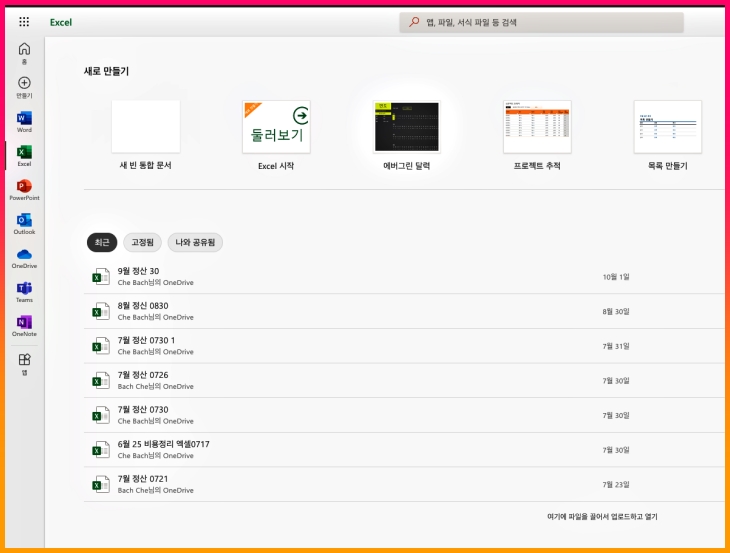Open the Excel 시작 tour template
This screenshot has height=553, width=730.
pos(276,127)
